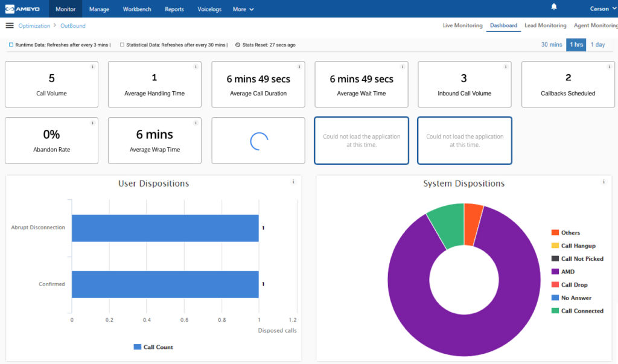The width and height of the screenshot is (618, 364).
Task: Switch to the Lead Monitoring tab
Action: [545, 25]
